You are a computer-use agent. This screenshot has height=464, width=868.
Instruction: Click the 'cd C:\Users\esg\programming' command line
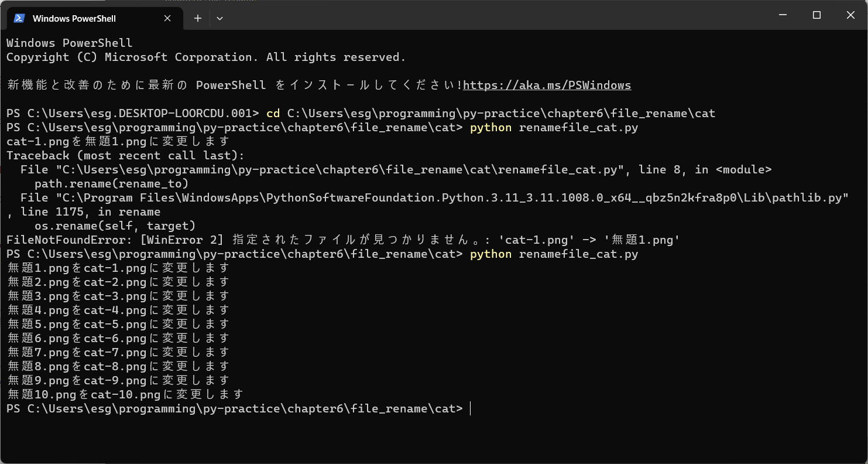click(x=361, y=113)
